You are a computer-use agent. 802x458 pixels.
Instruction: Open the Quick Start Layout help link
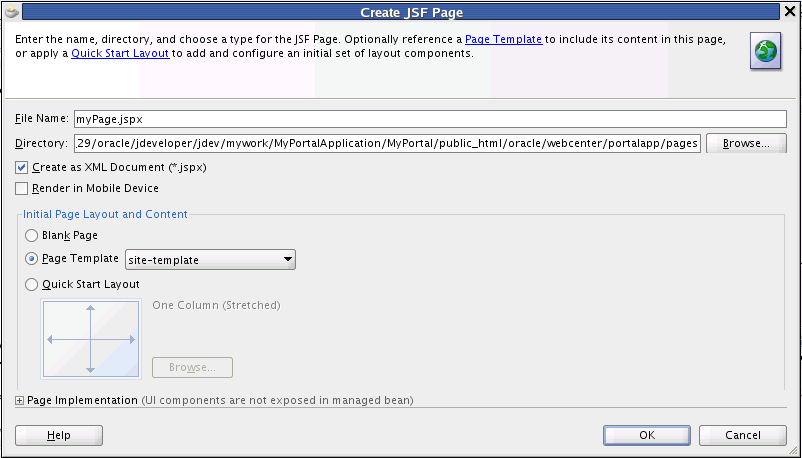pos(120,53)
